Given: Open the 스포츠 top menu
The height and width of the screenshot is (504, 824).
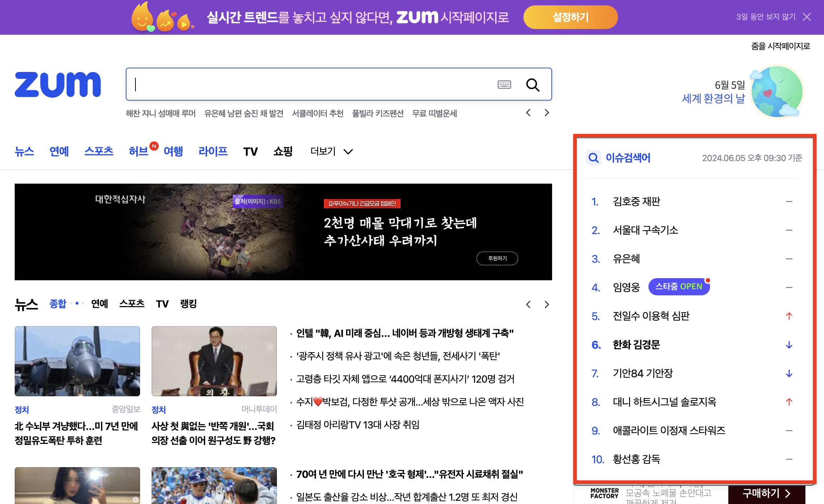Looking at the screenshot, I should click(x=99, y=151).
